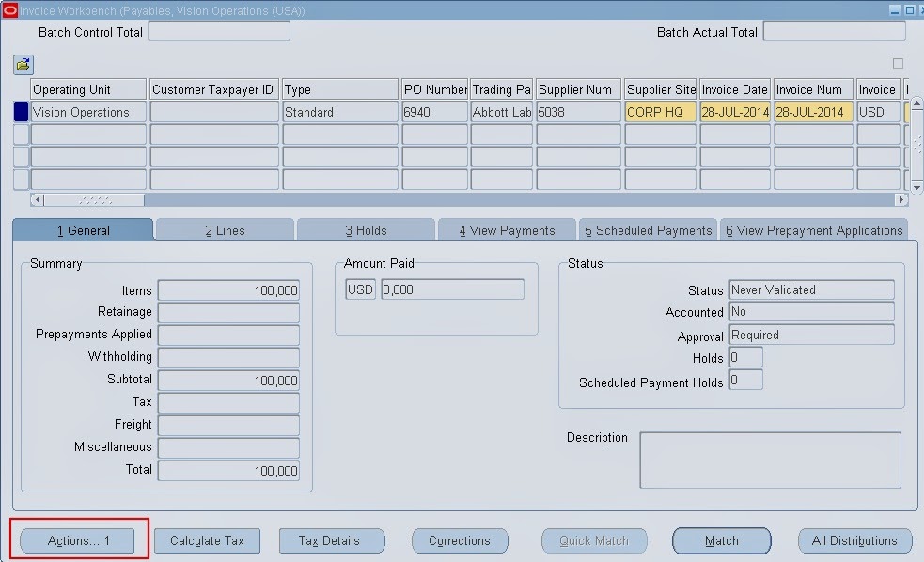
Task: Click the Oracle logo in the title bar
Action: pos(9,9)
